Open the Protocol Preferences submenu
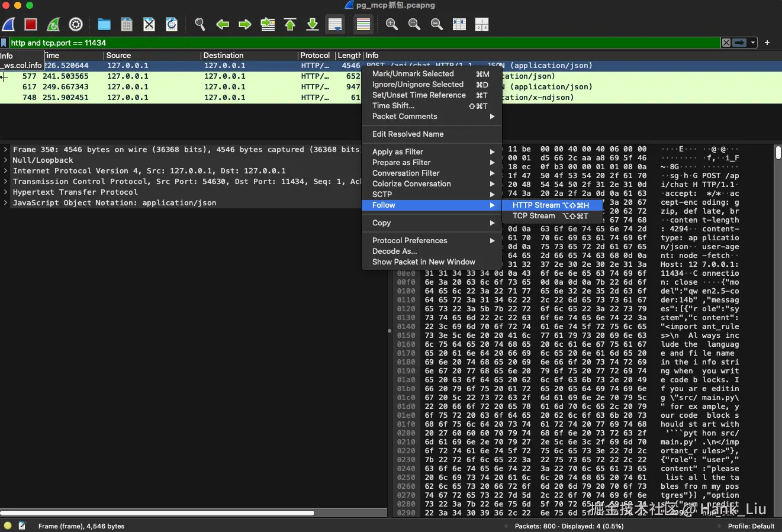This screenshot has width=782, height=532. coord(432,241)
